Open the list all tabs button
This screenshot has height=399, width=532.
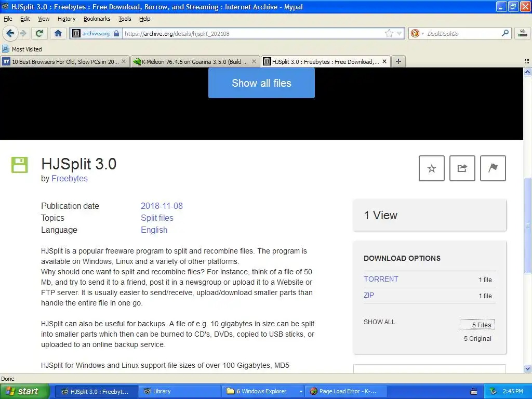(527, 61)
